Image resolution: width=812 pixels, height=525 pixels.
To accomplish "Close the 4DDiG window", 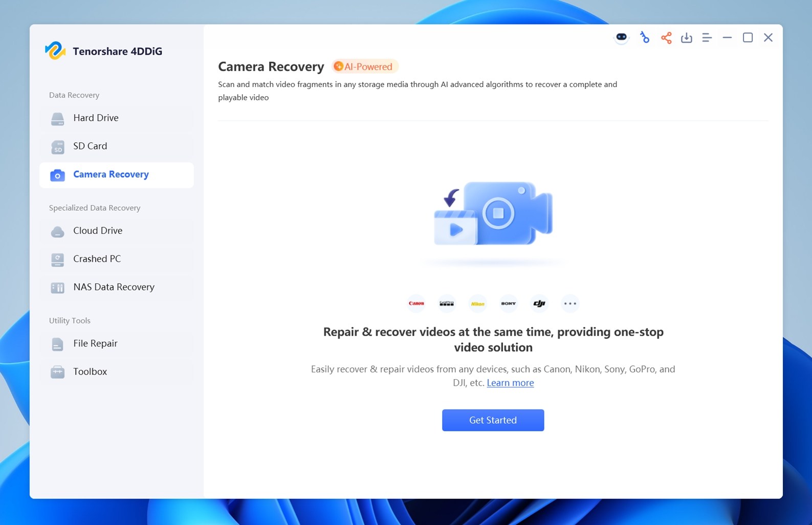I will pyautogui.click(x=768, y=38).
